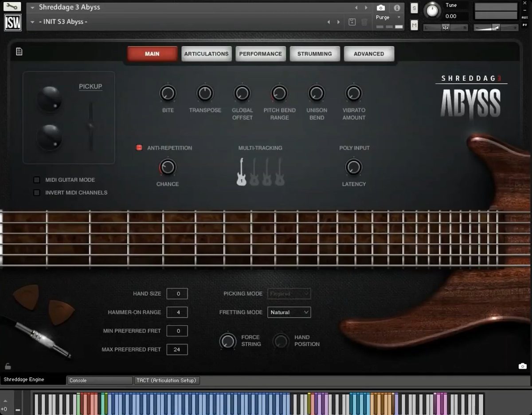Click the camera icon at bottom right
532x415 pixels.
(x=523, y=366)
